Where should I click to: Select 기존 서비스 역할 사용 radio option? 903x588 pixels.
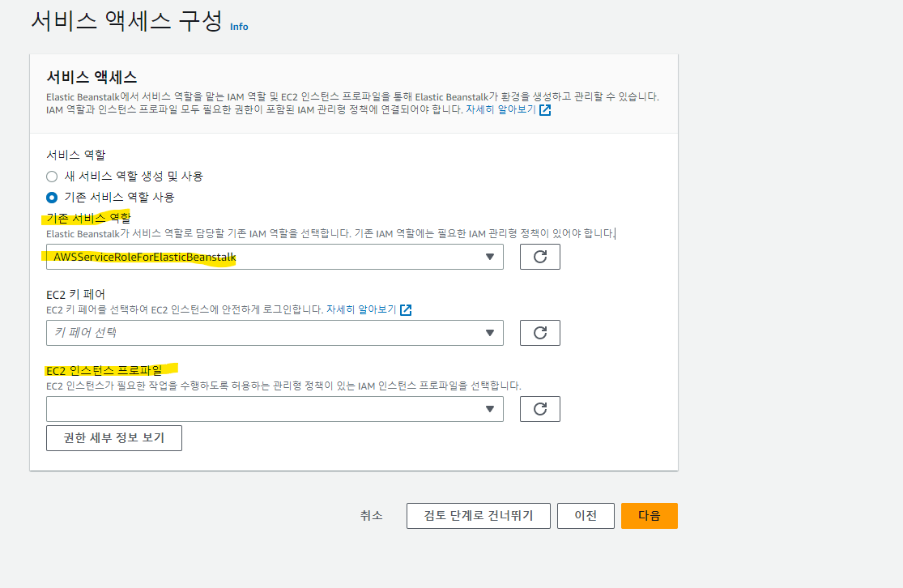coord(52,198)
